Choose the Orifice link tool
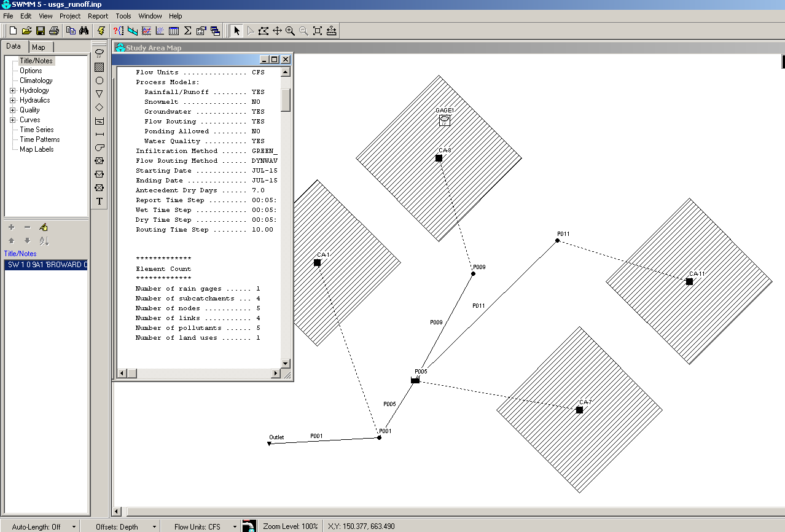Viewport: 785px width, 532px height. [x=100, y=161]
